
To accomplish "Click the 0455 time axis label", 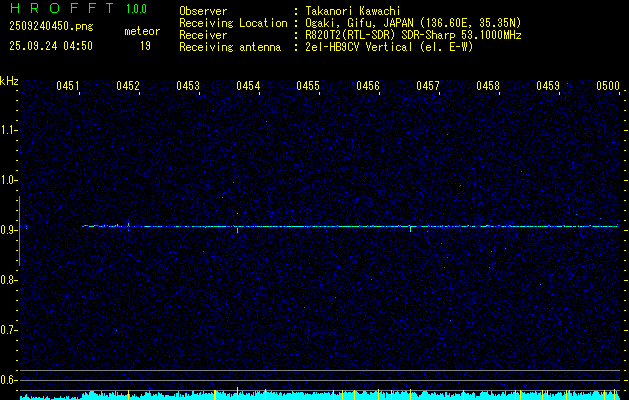I will 308,85.
